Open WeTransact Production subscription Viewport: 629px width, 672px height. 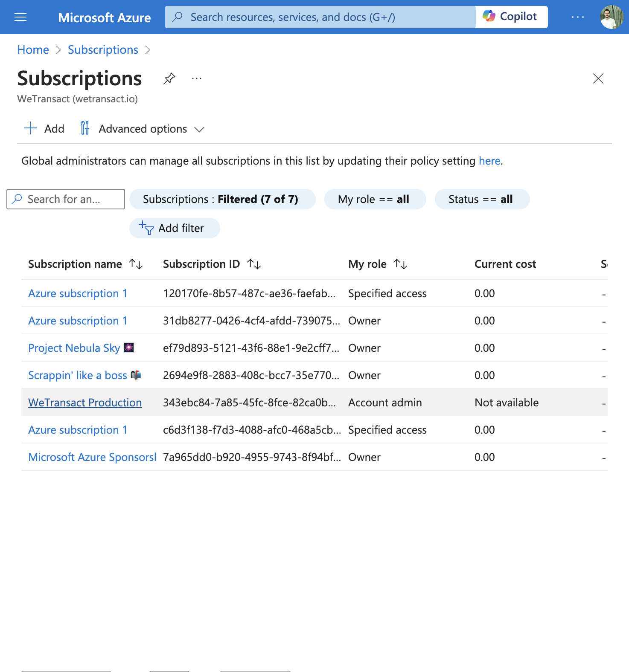[x=85, y=403]
